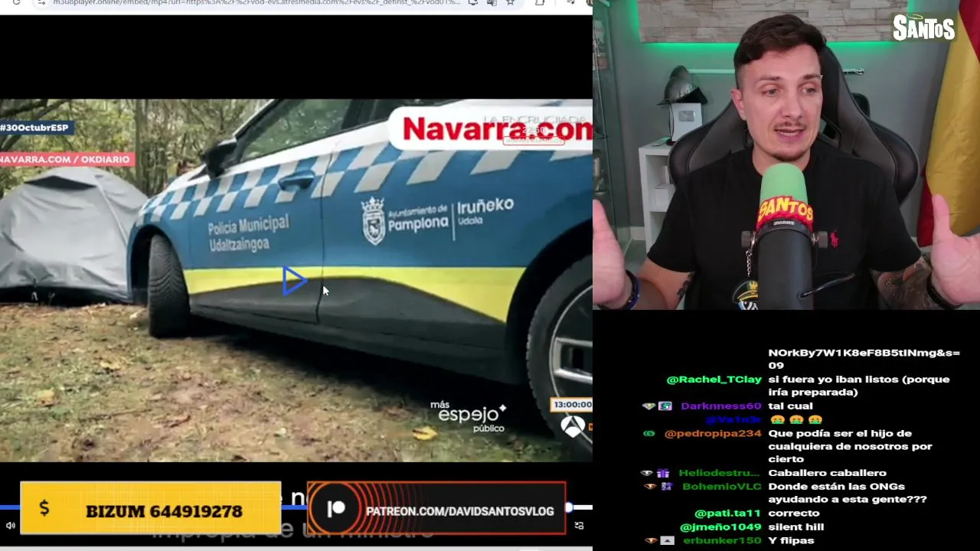Select chat username @jmeño1049
The width and height of the screenshot is (980, 551).
[720, 527]
